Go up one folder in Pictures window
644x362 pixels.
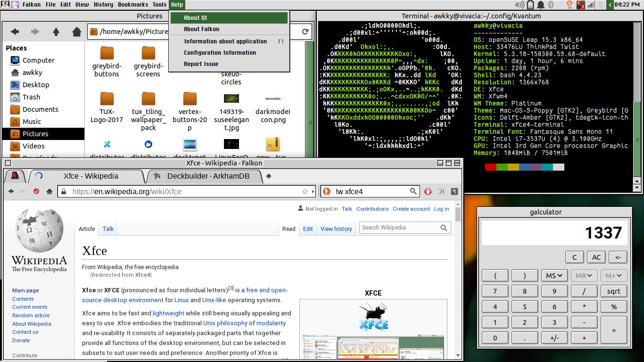coord(56,32)
